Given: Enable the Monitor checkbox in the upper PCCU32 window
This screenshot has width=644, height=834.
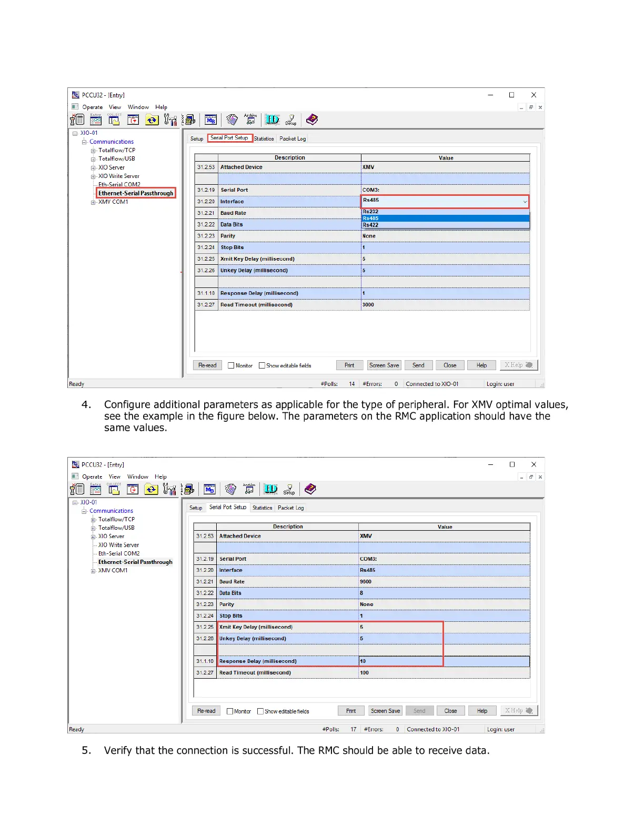Looking at the screenshot, I should [231, 365].
